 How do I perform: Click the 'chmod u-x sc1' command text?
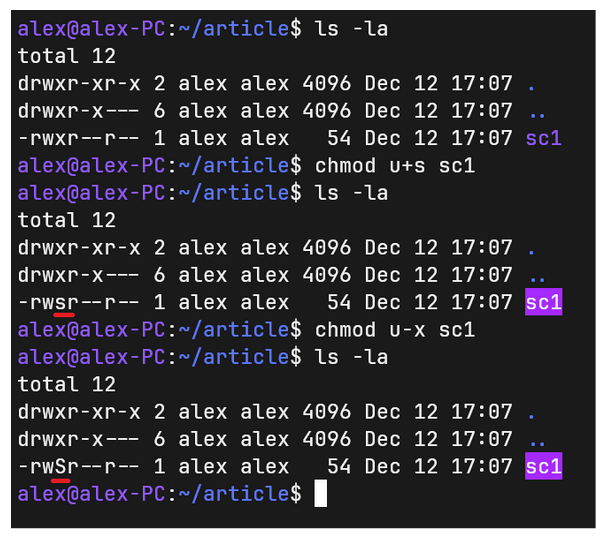395,329
